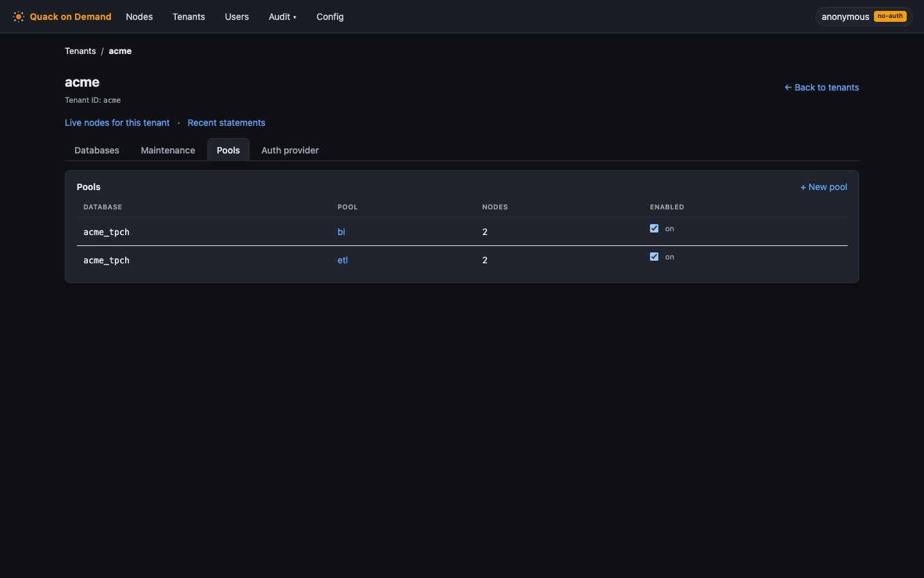
Task: Open the Users page from the navbar
Action: [237, 17]
